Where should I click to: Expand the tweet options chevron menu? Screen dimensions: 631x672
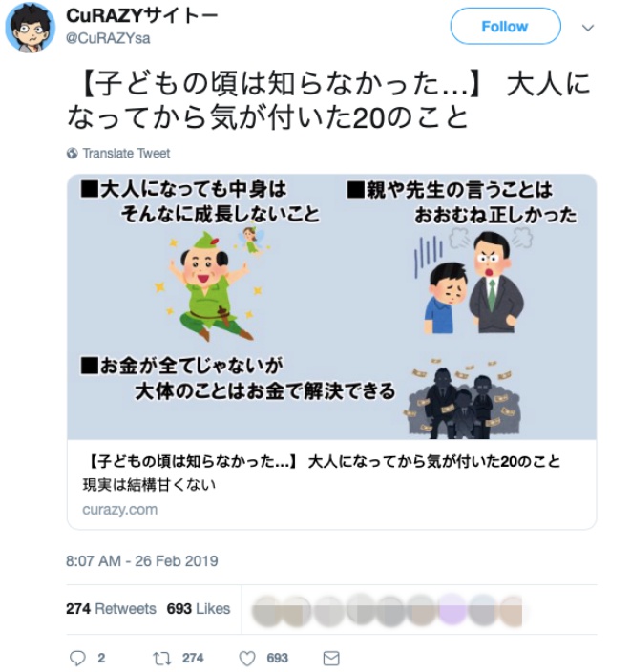click(x=588, y=28)
